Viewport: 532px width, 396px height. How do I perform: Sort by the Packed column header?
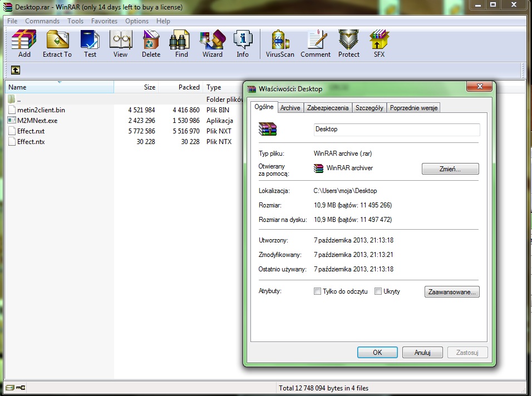coord(180,87)
